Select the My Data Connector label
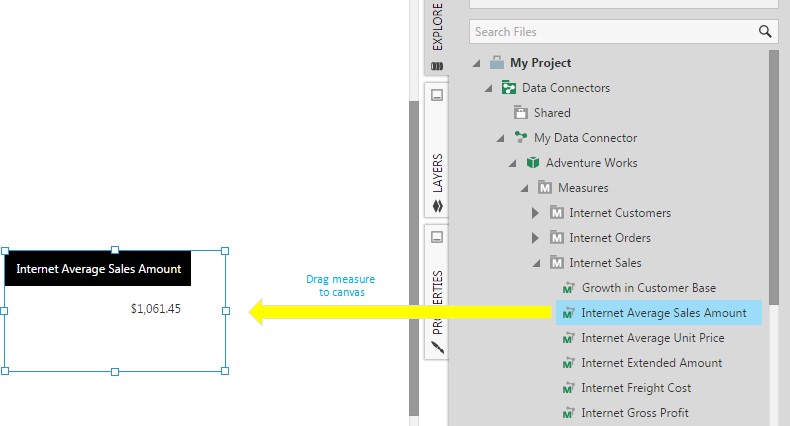 585,137
